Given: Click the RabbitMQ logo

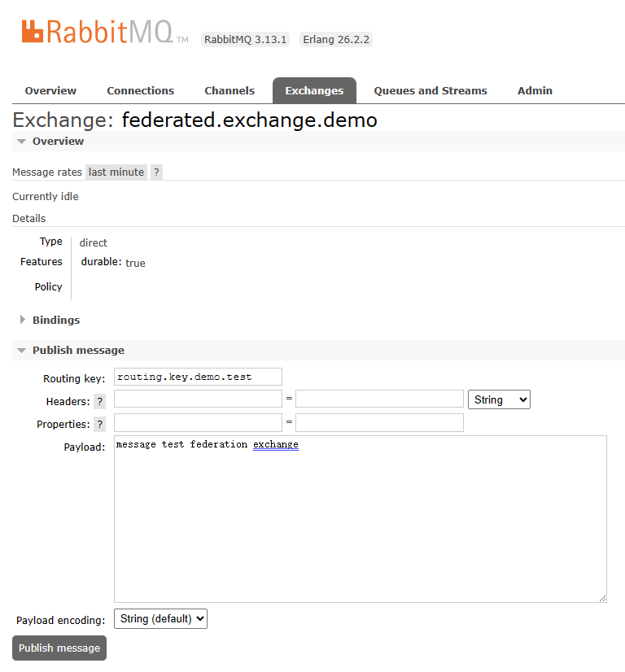Looking at the screenshot, I should (105, 33).
